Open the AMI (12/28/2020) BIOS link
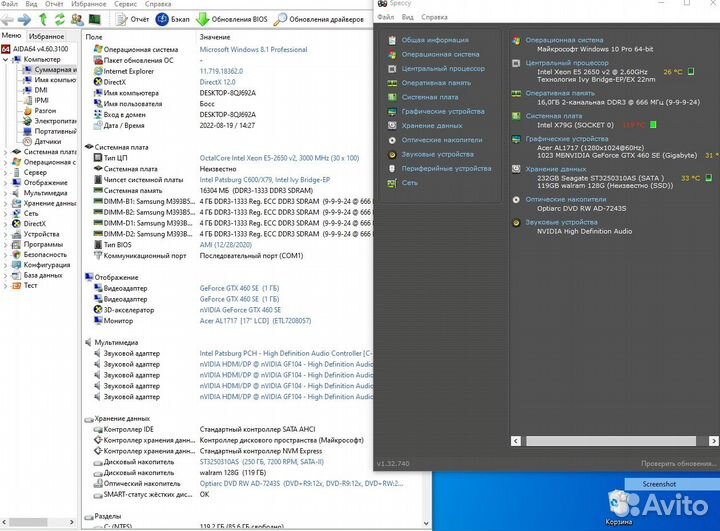This screenshot has width=720, height=531. coord(225,245)
